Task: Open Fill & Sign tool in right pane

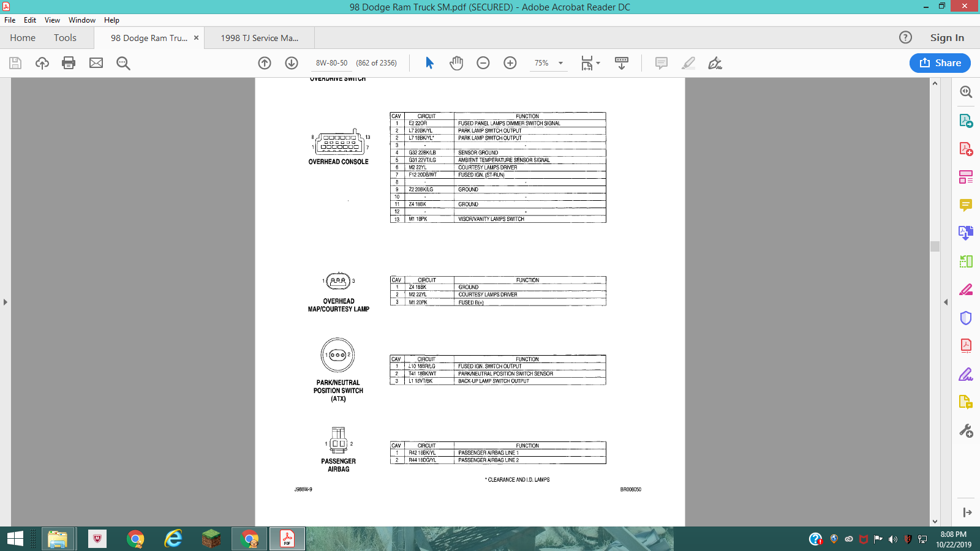Action: [966, 374]
